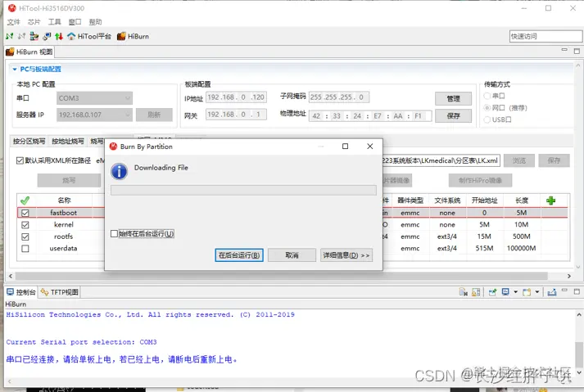584x392 pixels.
Task: Open the 窗口 menu
Action: (x=75, y=22)
